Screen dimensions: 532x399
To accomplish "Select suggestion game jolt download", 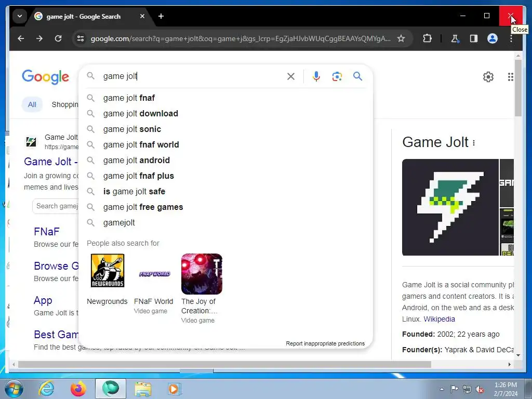I will pos(225,114).
